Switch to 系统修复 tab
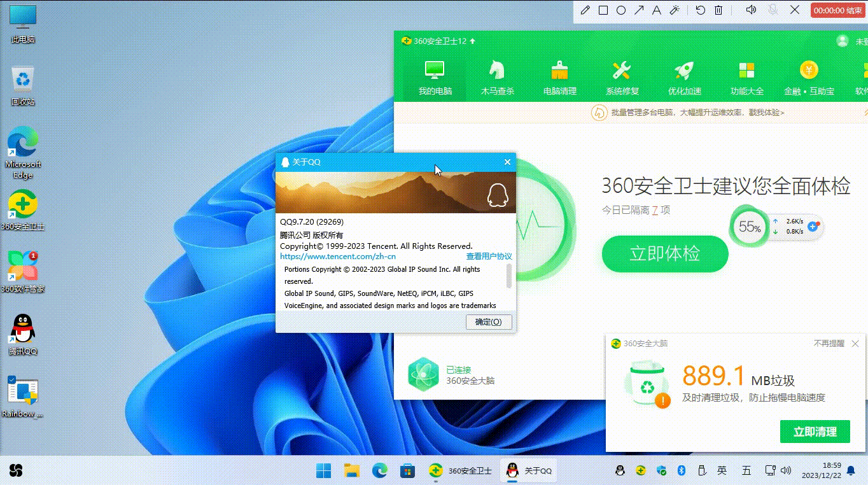This screenshot has width=868, height=485. click(x=622, y=78)
